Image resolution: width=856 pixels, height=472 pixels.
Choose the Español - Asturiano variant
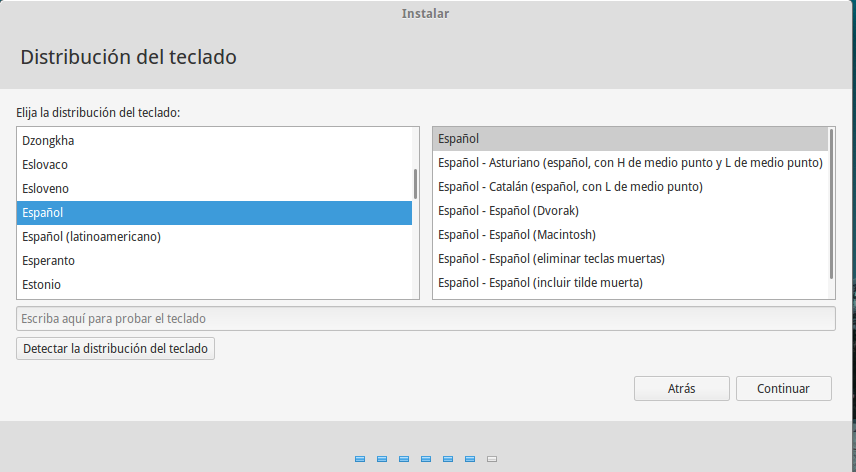tap(630, 163)
